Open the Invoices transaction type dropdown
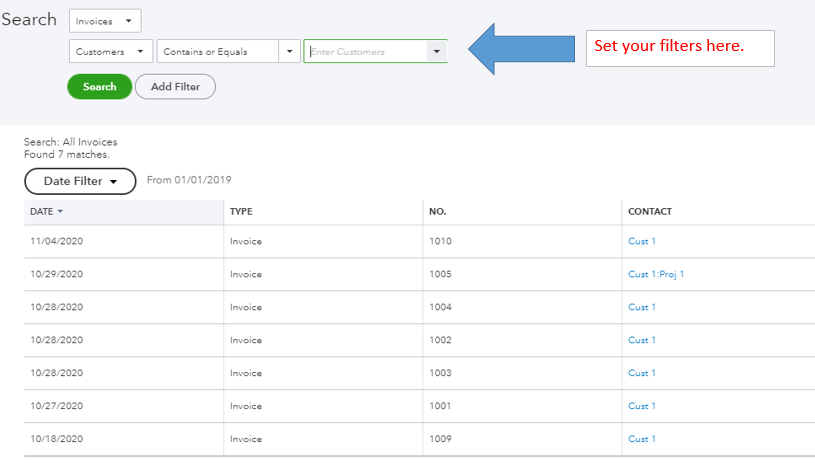The width and height of the screenshot is (815, 472). pos(105,21)
